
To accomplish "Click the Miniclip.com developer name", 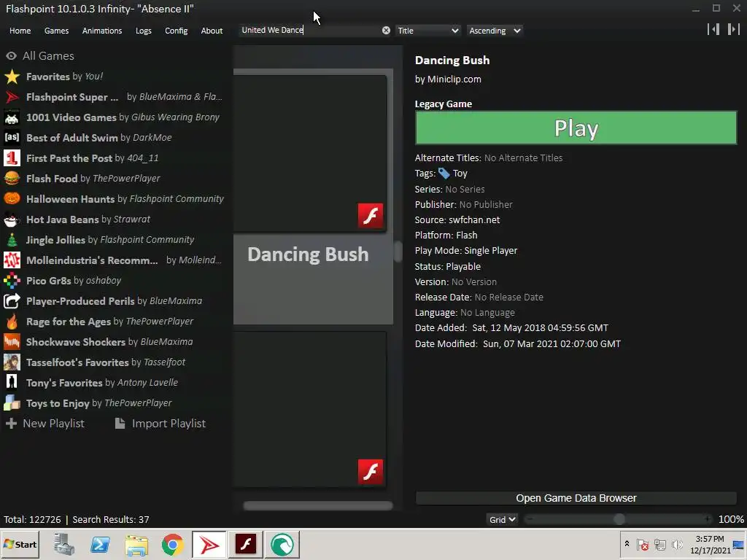I will click(x=454, y=79).
